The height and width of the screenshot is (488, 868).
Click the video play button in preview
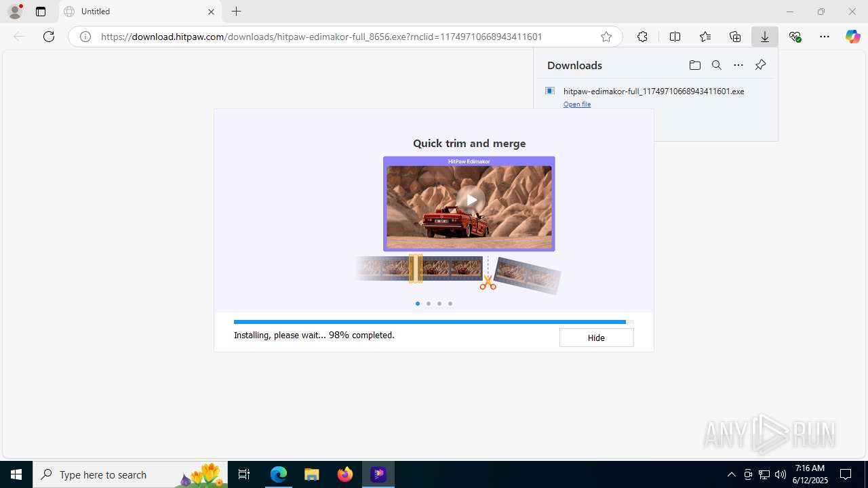click(470, 200)
